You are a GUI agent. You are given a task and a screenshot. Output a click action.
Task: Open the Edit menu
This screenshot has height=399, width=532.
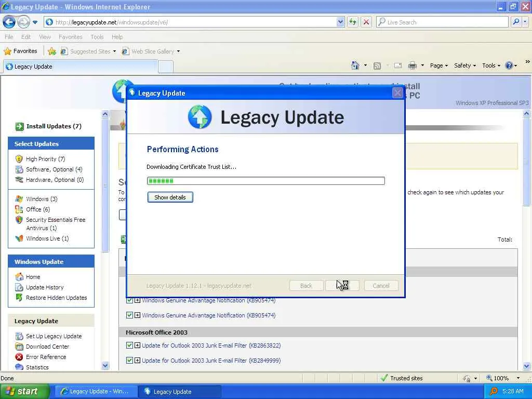26,37
